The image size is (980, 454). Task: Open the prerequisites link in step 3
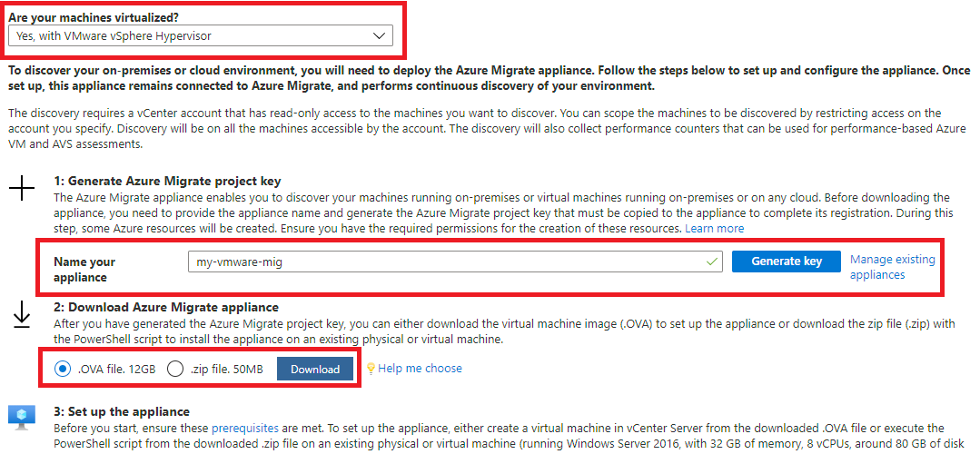coord(245,429)
